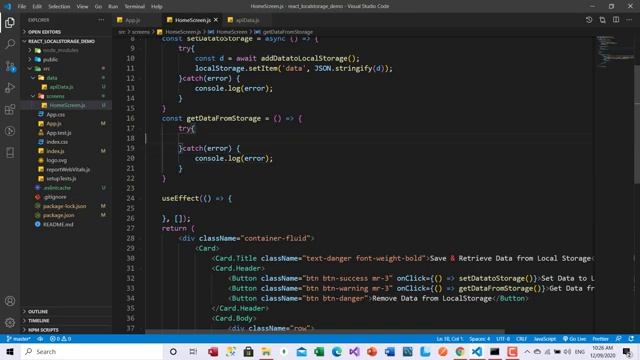The height and width of the screenshot is (360, 640).
Task: Click Go Live in the status bar
Action: click(x=574, y=339)
